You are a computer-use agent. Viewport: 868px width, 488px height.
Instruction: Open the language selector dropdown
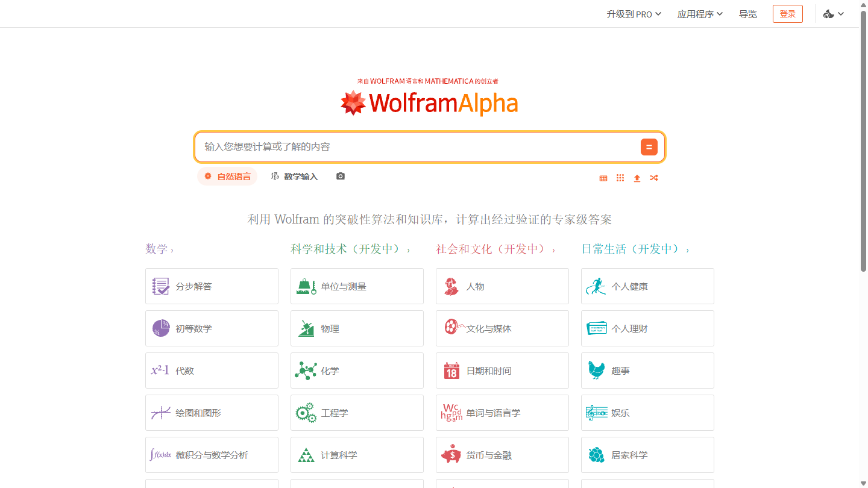click(834, 14)
